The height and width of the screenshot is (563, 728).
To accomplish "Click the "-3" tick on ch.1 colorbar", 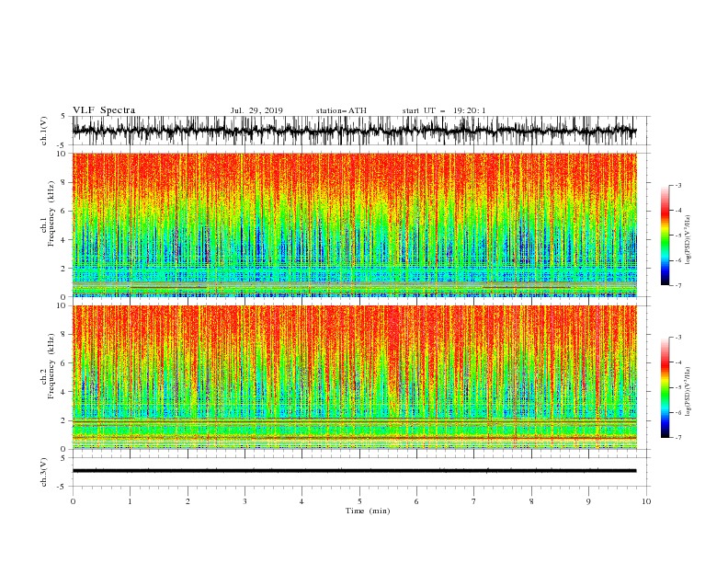I will point(677,185).
